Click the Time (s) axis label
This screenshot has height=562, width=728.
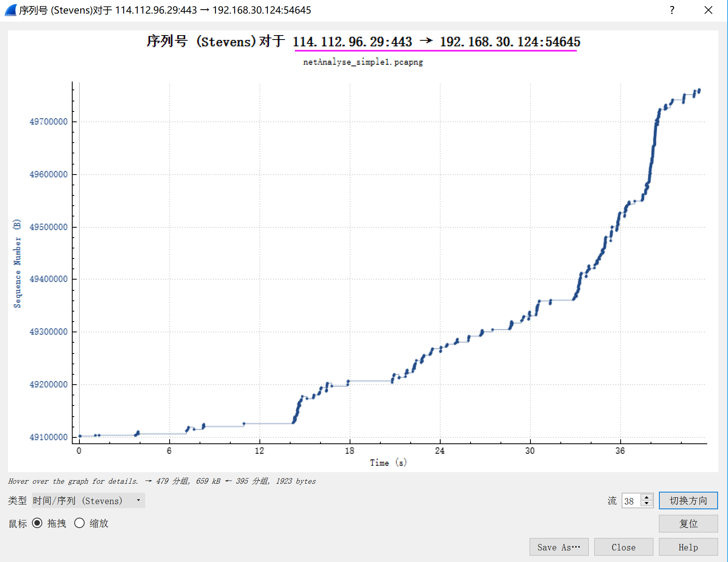click(x=388, y=463)
